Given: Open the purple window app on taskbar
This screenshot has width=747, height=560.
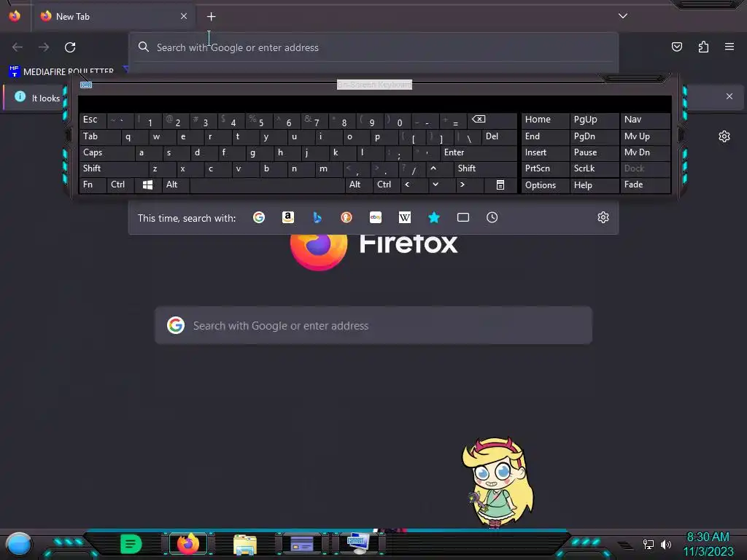Looking at the screenshot, I should point(301,544).
